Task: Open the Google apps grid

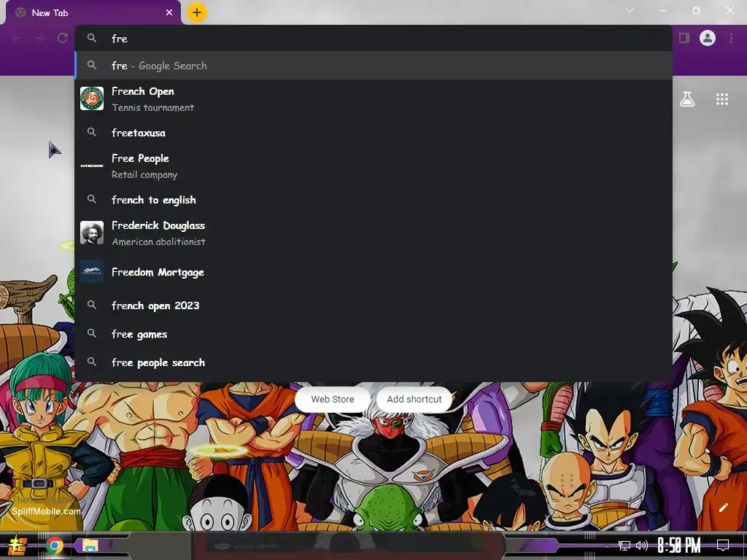Action: click(721, 99)
